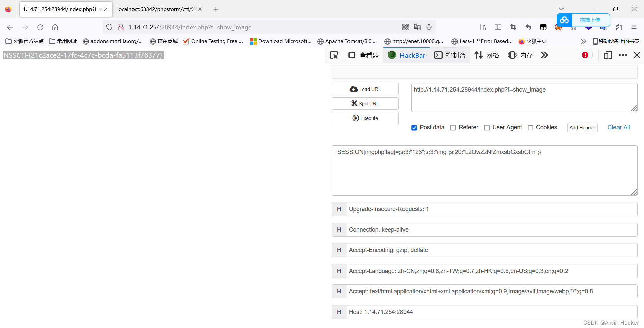Viewport: 644px width, 328px height.
Task: Bookmark this page with the star icon
Action: [x=429, y=27]
